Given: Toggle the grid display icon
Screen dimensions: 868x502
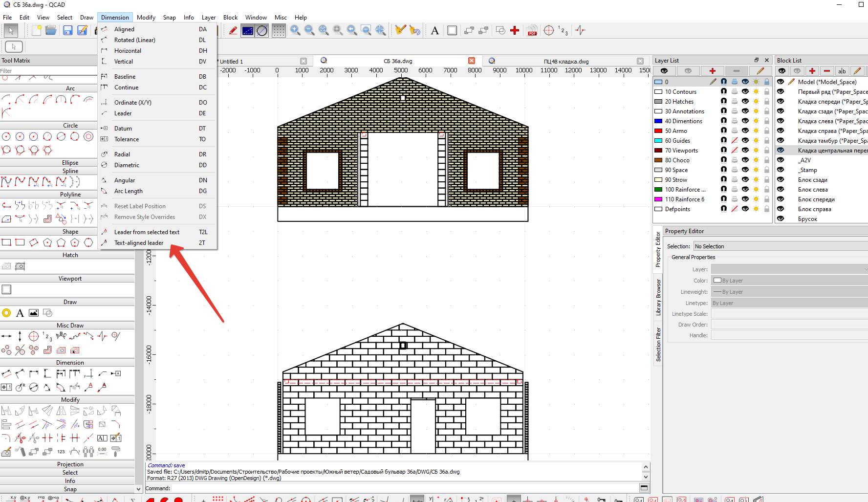Looking at the screenshot, I should click(x=279, y=30).
